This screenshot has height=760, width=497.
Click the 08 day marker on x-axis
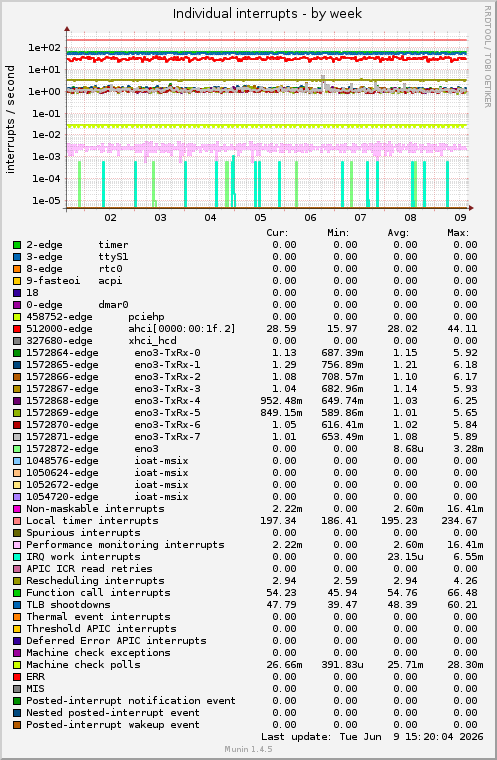pos(411,218)
